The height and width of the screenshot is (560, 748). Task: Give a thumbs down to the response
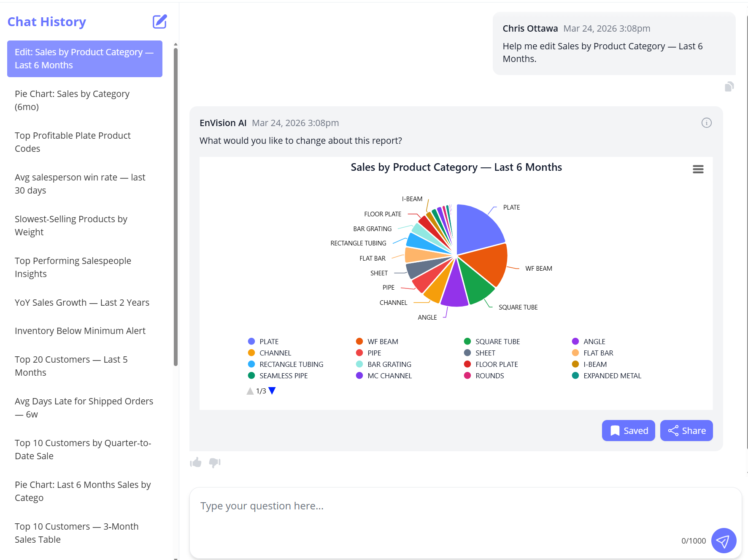click(215, 463)
